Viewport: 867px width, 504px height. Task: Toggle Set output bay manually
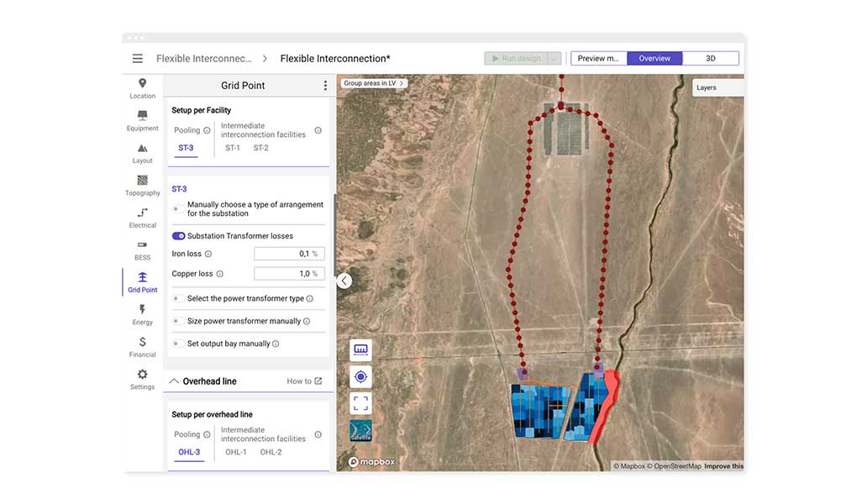pos(178,344)
